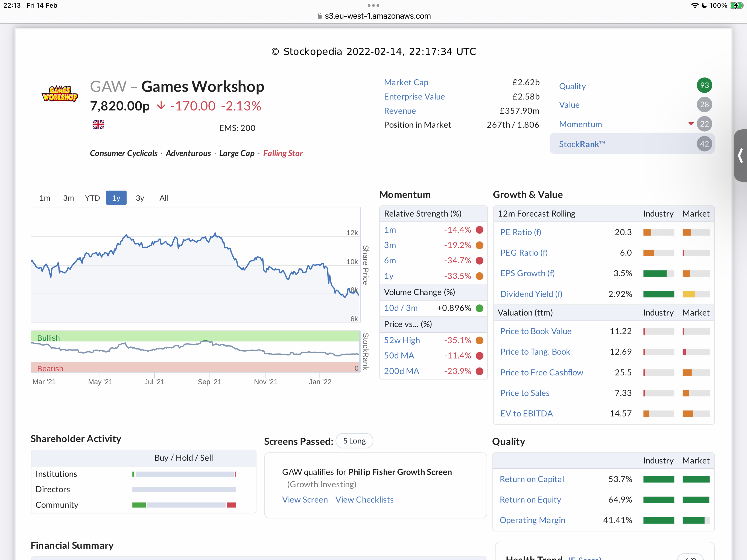The width and height of the screenshot is (747, 560).
Task: Click the Sep '21 share price peak
Action: (215, 234)
